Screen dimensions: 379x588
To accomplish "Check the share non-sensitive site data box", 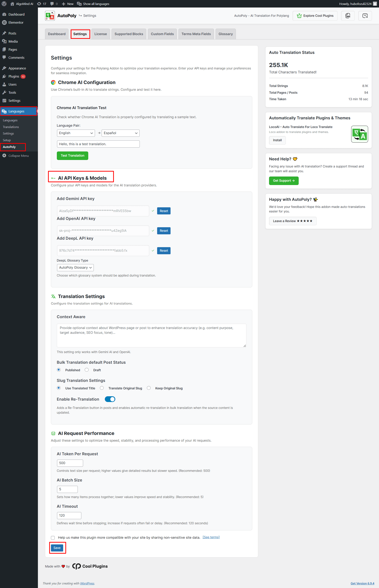I will point(53,538).
